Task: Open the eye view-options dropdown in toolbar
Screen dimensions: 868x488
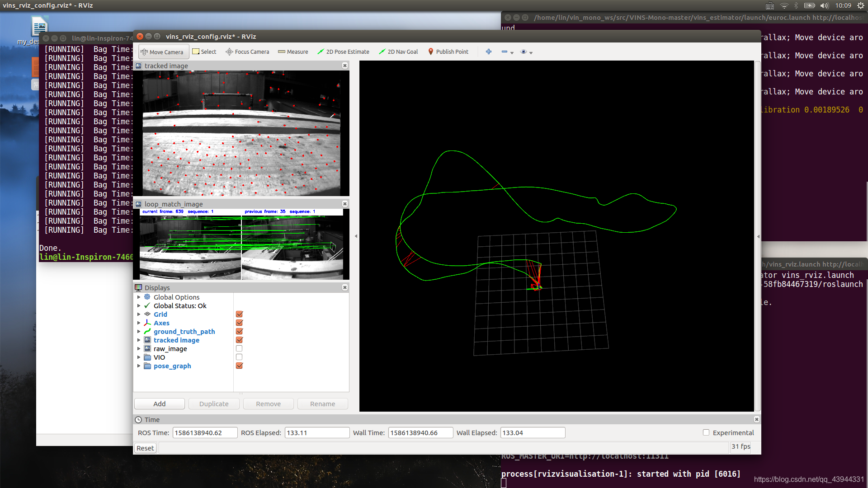Action: [x=526, y=52]
